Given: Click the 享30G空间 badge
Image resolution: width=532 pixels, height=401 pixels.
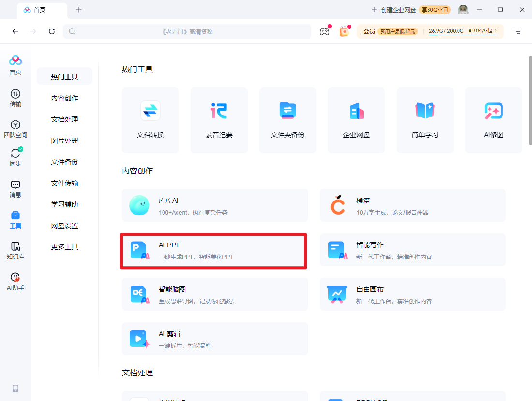Looking at the screenshot, I should (435, 10).
